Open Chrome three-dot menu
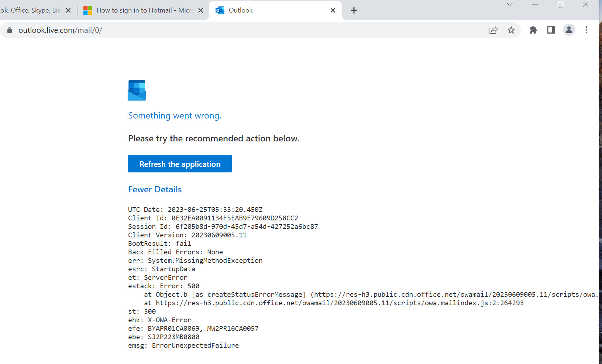The image size is (602, 364). pyautogui.click(x=586, y=30)
